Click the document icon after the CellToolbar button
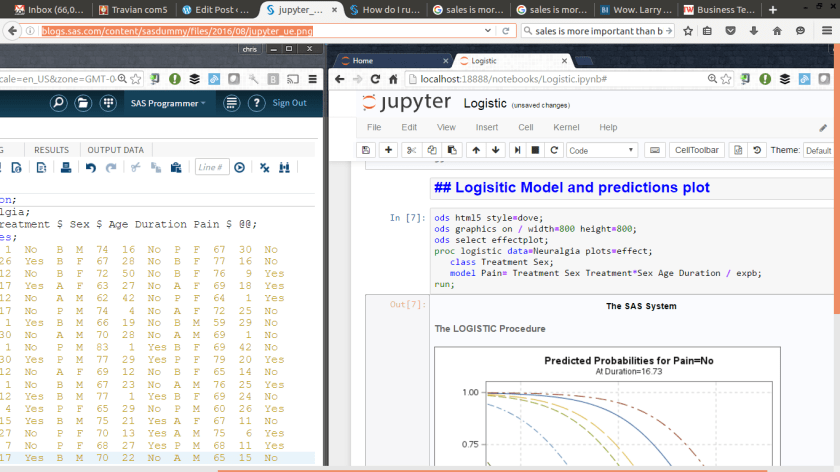Image resolution: width=840 pixels, height=472 pixels. [x=738, y=151]
